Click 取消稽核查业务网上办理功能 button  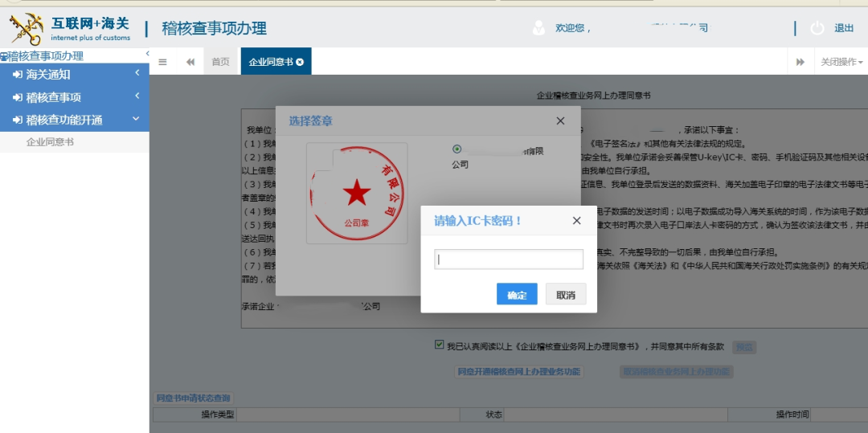677,372
